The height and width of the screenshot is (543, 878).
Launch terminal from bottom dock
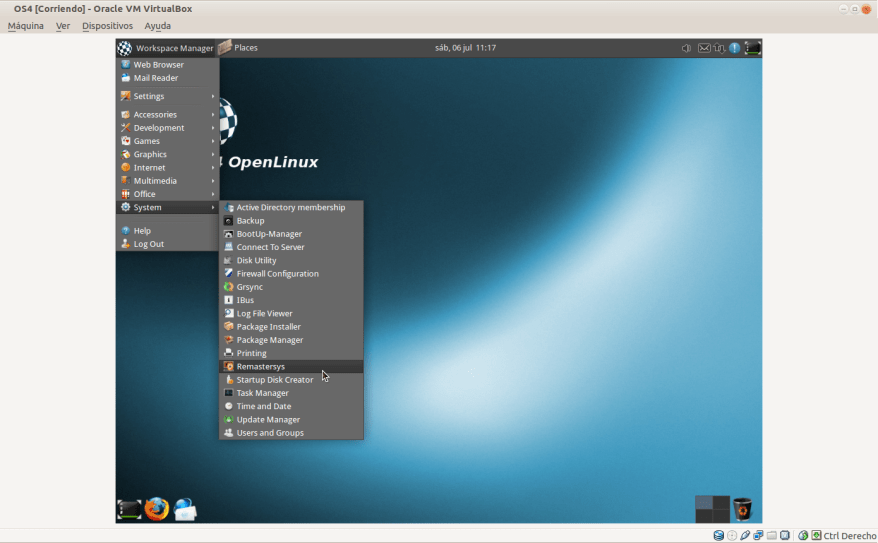click(129, 510)
